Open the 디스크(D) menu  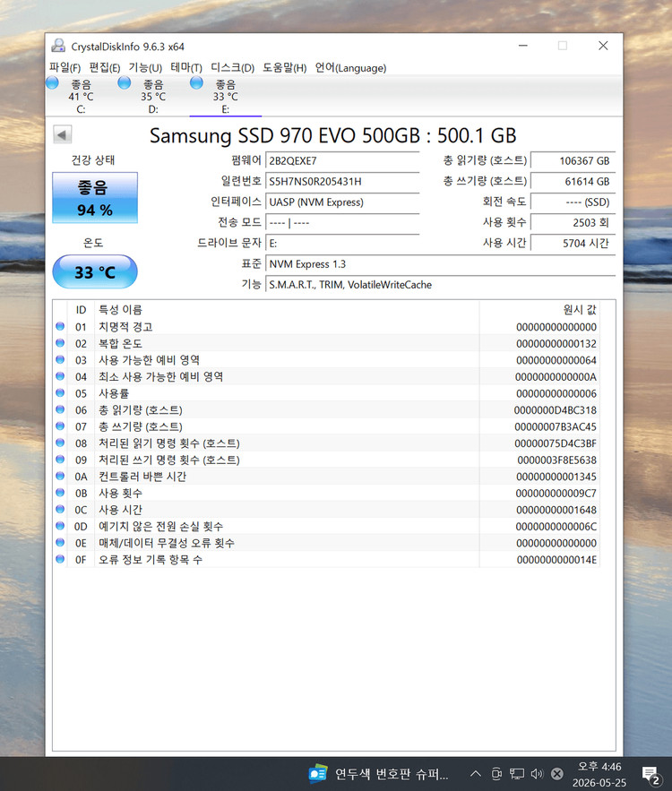pos(232,67)
